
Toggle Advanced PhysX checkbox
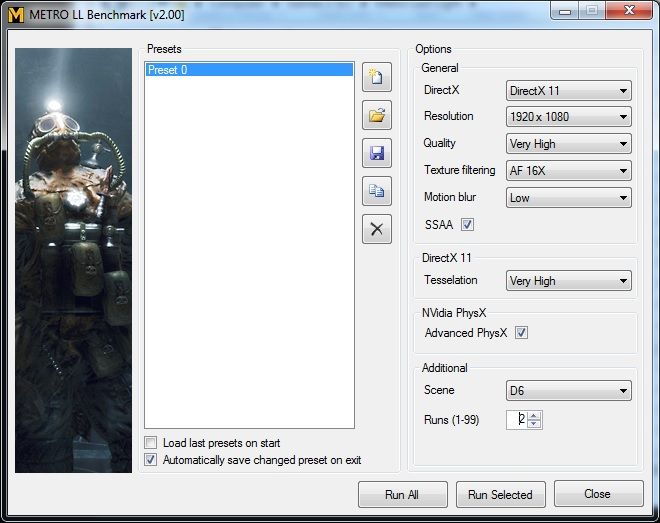click(x=521, y=333)
